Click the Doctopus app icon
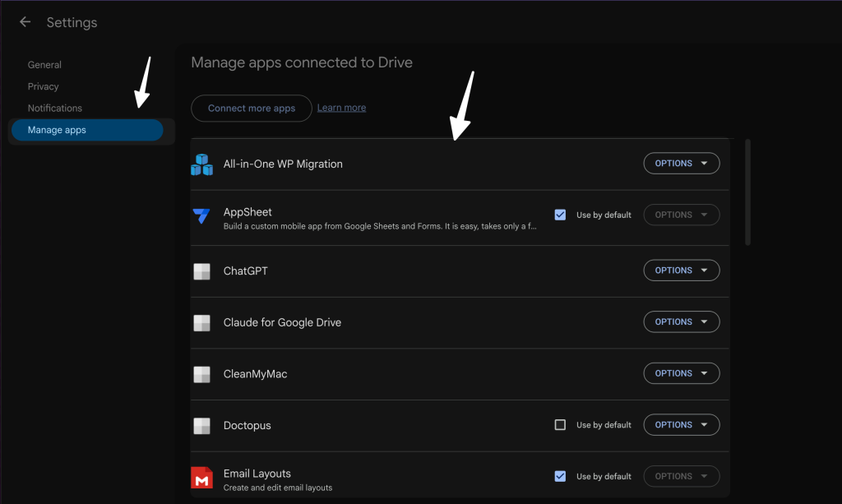Screen dimensions: 842x504 click(x=201, y=426)
